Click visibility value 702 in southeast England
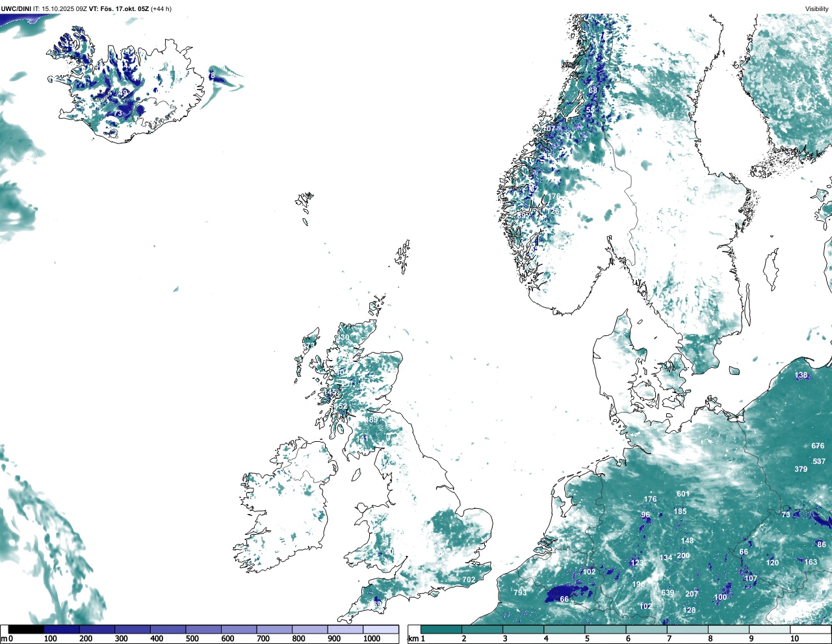The image size is (832, 644). tap(469, 580)
